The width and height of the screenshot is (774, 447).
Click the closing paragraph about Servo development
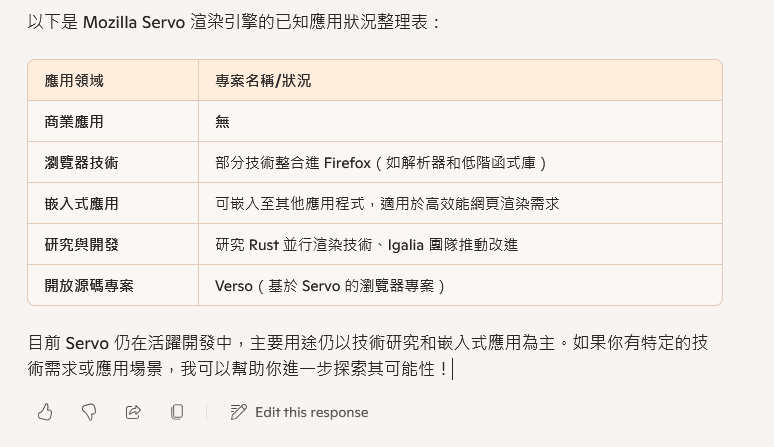point(368,355)
